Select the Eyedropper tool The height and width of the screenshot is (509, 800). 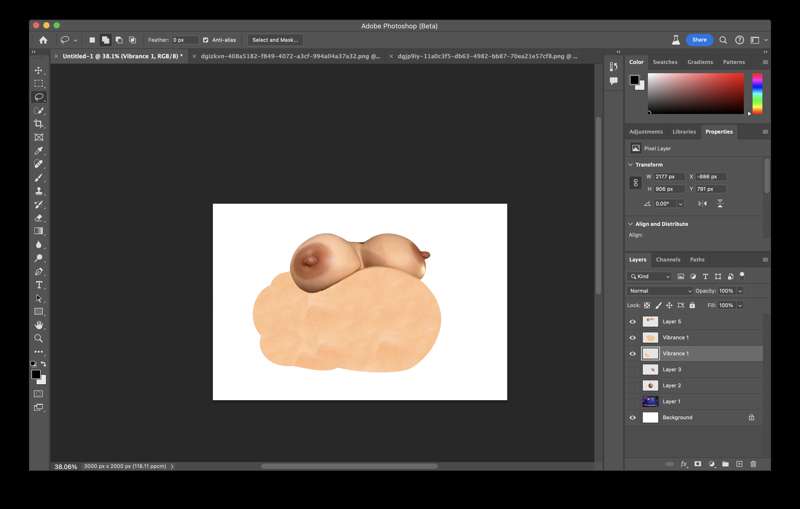point(39,150)
